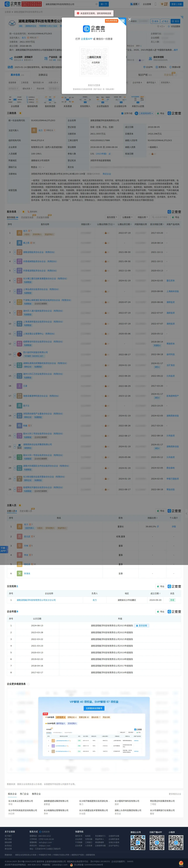Click shareholder search field in 股东信息
Screen dimensions: 188x868
[160, 217]
